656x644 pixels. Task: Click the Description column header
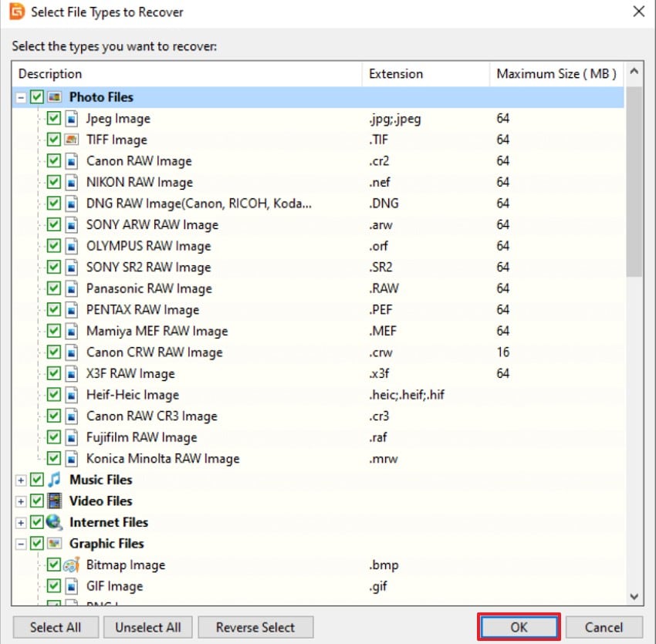point(187,74)
